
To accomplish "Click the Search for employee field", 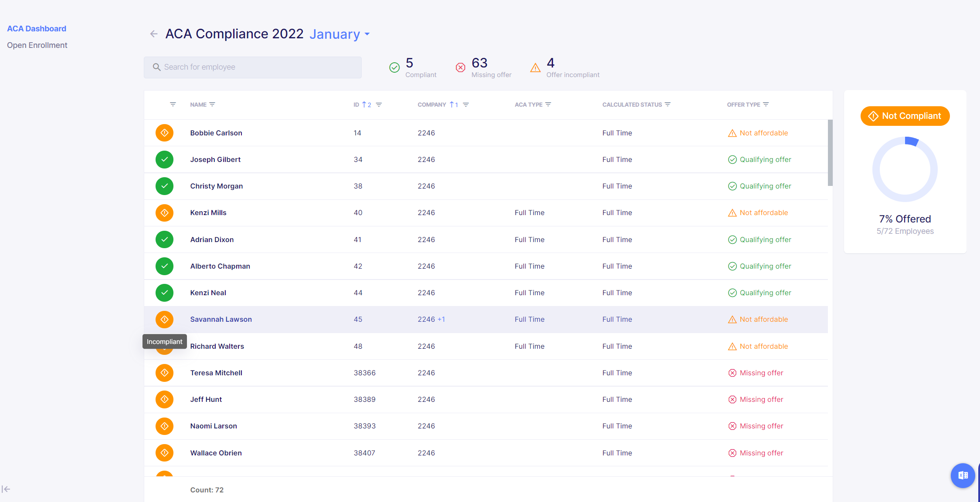I will pyautogui.click(x=253, y=67).
